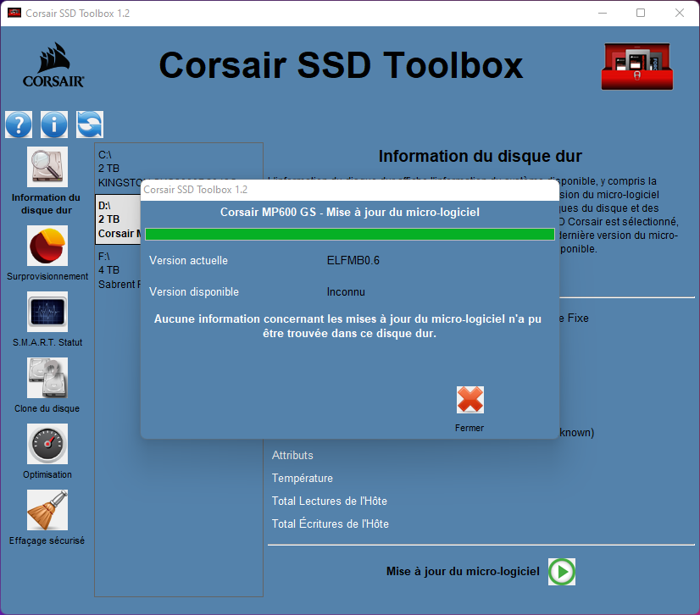Select the D:\ 2 TB Corsair drive
Image resolution: width=700 pixels, height=615 pixels.
click(119, 219)
